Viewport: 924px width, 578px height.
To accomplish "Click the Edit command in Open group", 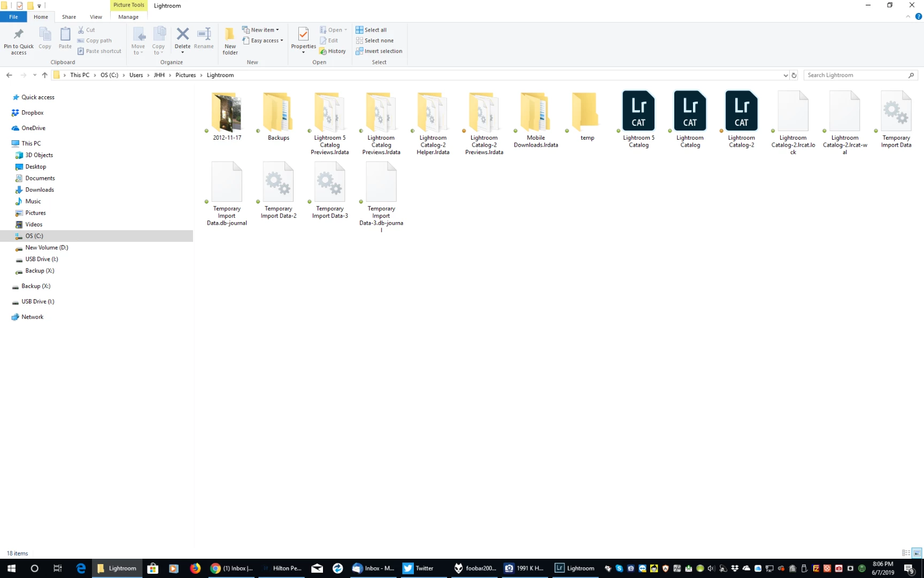I will pyautogui.click(x=329, y=41).
